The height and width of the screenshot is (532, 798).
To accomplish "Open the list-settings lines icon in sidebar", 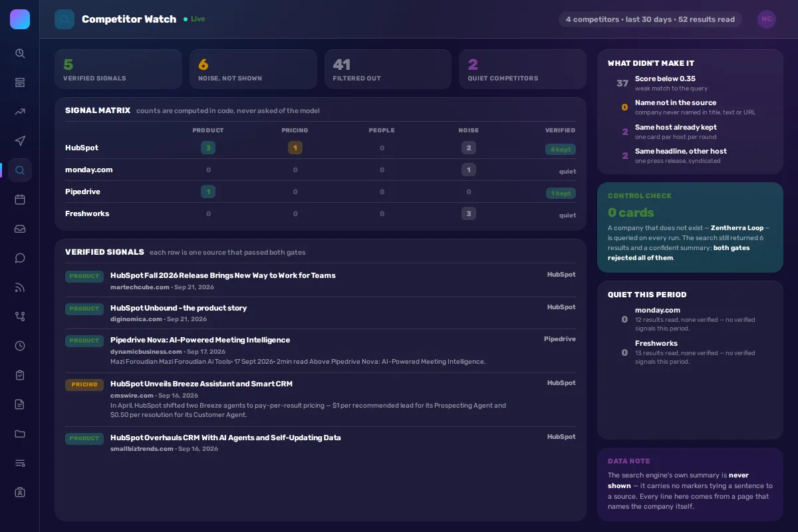I will click(20, 463).
